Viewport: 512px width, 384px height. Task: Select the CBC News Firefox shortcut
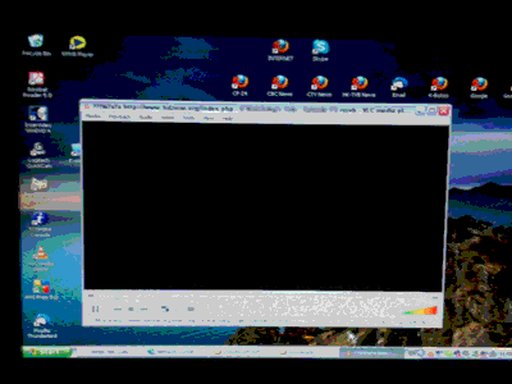tap(280, 86)
